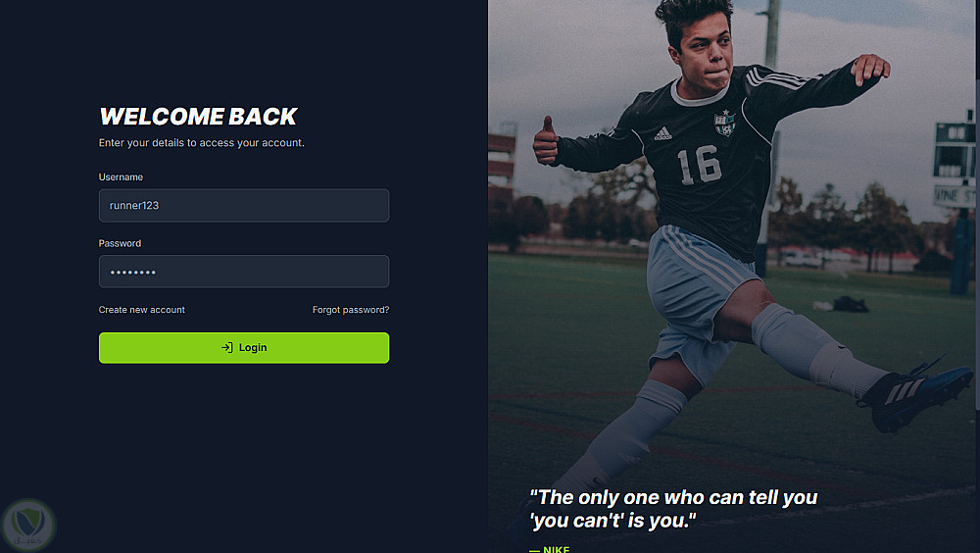
Task: Click the shield watermark logo in the corner
Action: coord(28,526)
